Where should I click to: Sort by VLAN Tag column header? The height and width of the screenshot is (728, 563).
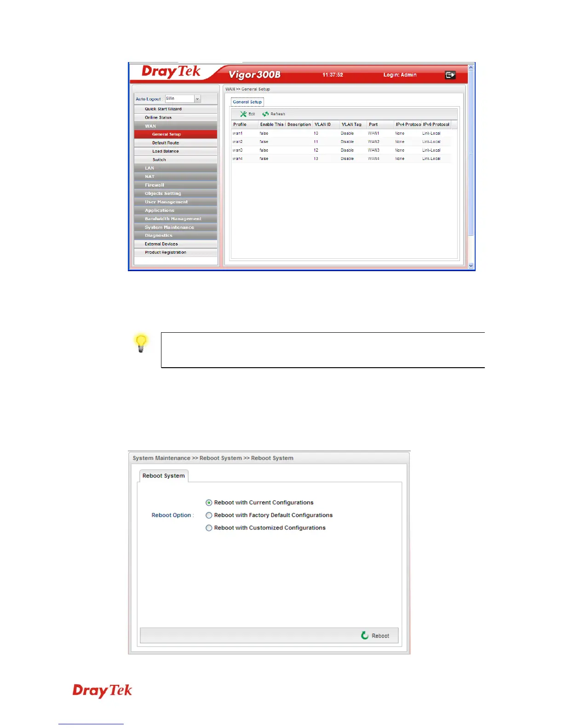point(353,125)
